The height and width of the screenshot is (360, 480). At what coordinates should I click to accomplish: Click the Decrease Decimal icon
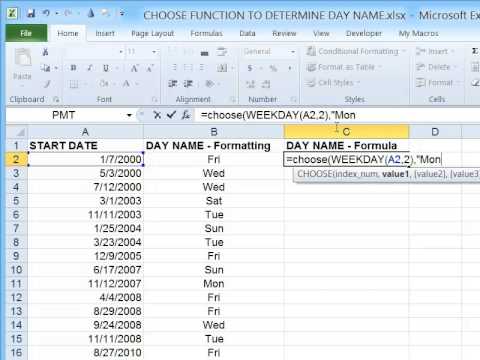(266, 84)
